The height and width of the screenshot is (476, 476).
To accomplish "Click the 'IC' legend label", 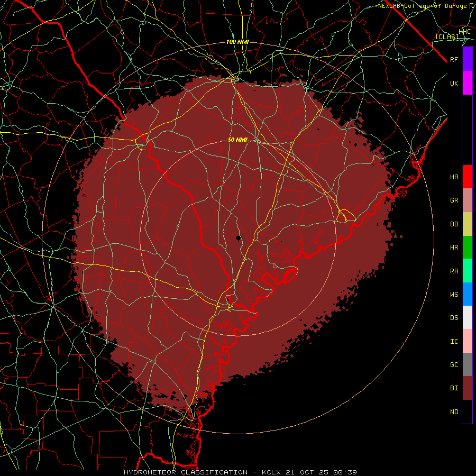I will point(454,342).
